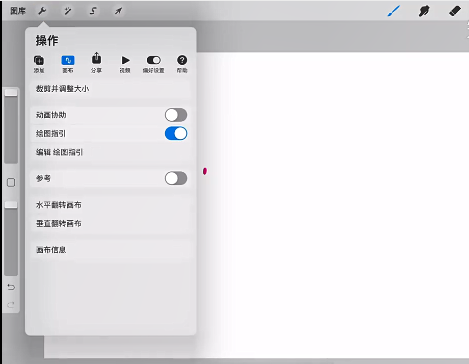Viewport: 469px width, 364px height.
Task: Select the blue Brush tool
Action: [394, 11]
